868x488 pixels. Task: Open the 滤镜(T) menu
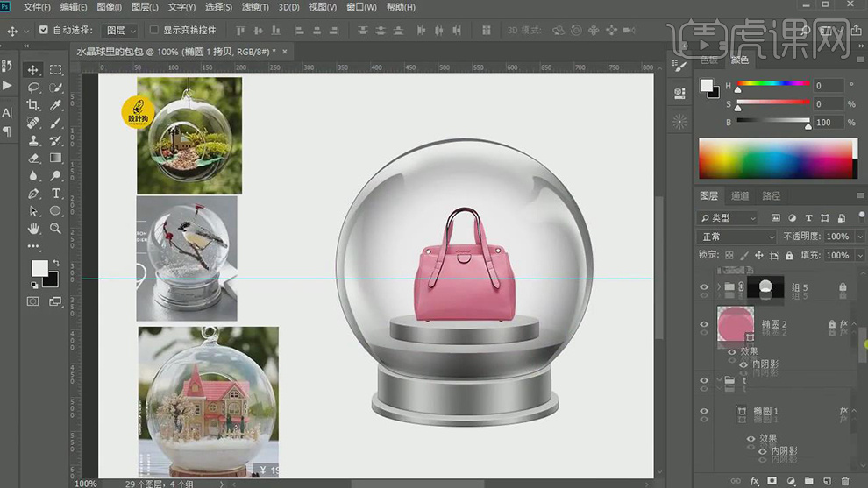(254, 7)
